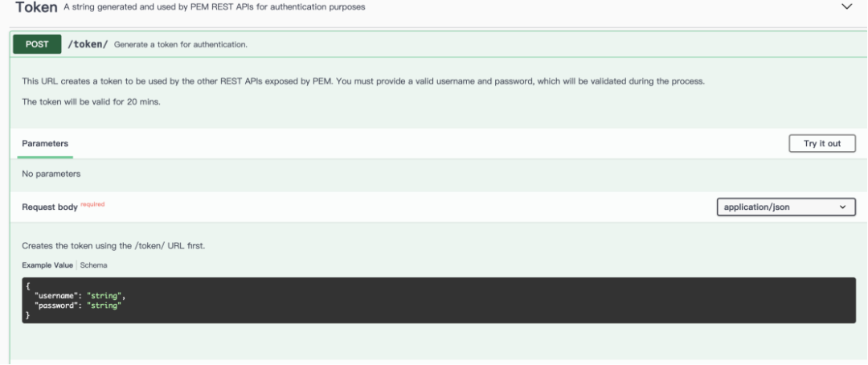Select the Parameters tab

click(x=45, y=143)
